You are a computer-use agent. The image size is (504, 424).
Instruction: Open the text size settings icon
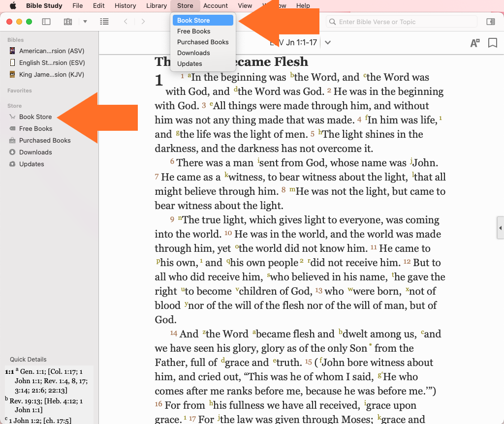(x=474, y=43)
